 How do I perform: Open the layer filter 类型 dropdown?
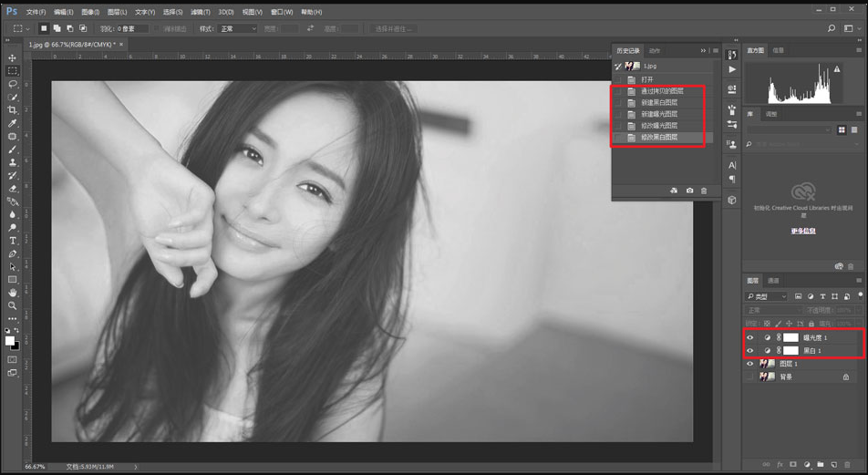click(767, 297)
